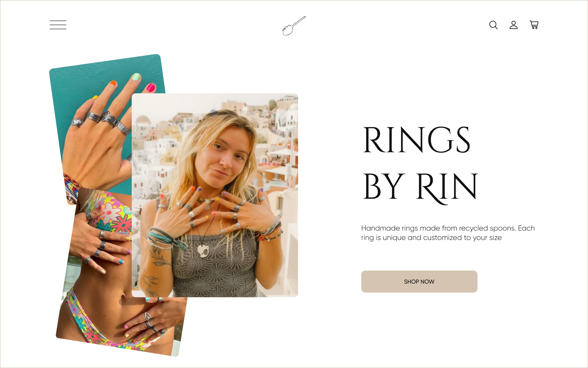
Task: Click the floral bikini top
Action: [x=111, y=212]
